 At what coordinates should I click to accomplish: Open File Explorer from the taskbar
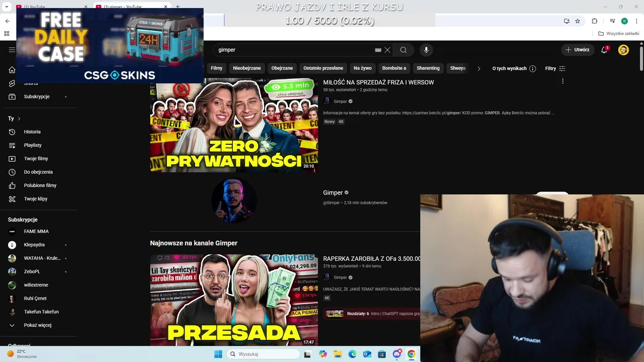(338, 354)
